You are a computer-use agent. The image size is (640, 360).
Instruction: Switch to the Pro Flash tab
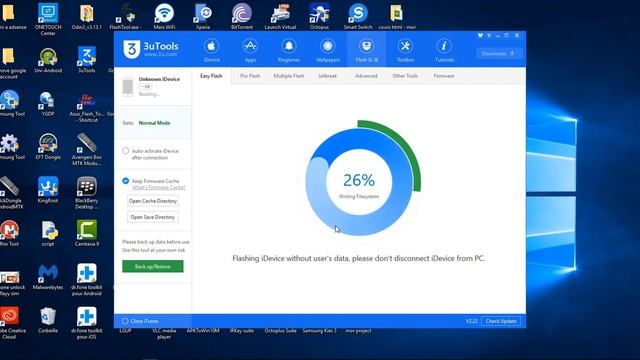pyautogui.click(x=250, y=76)
